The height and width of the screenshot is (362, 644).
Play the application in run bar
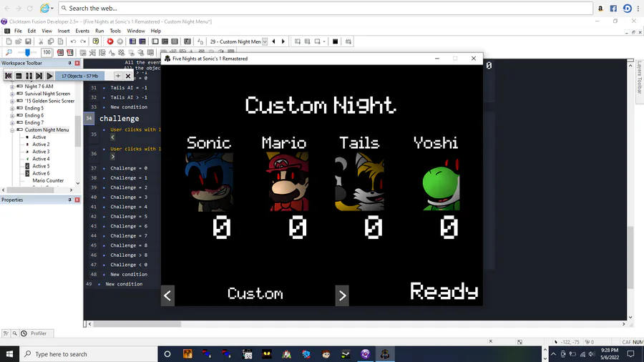(x=49, y=76)
